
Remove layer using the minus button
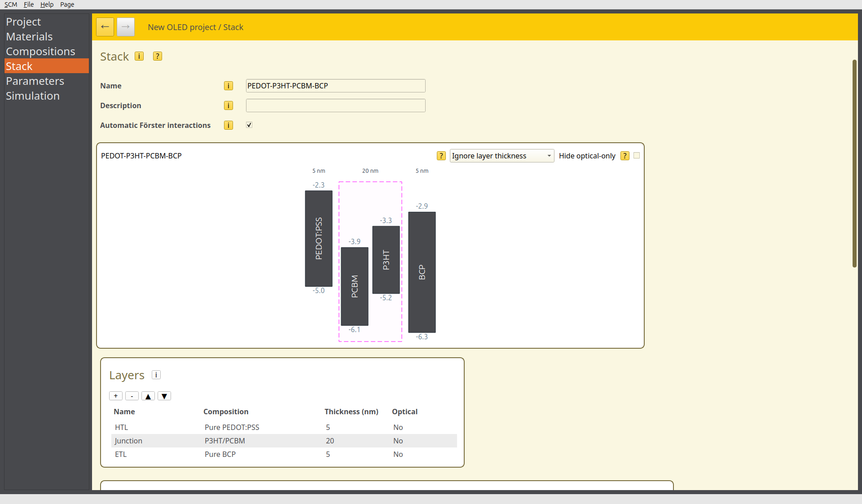click(x=132, y=396)
